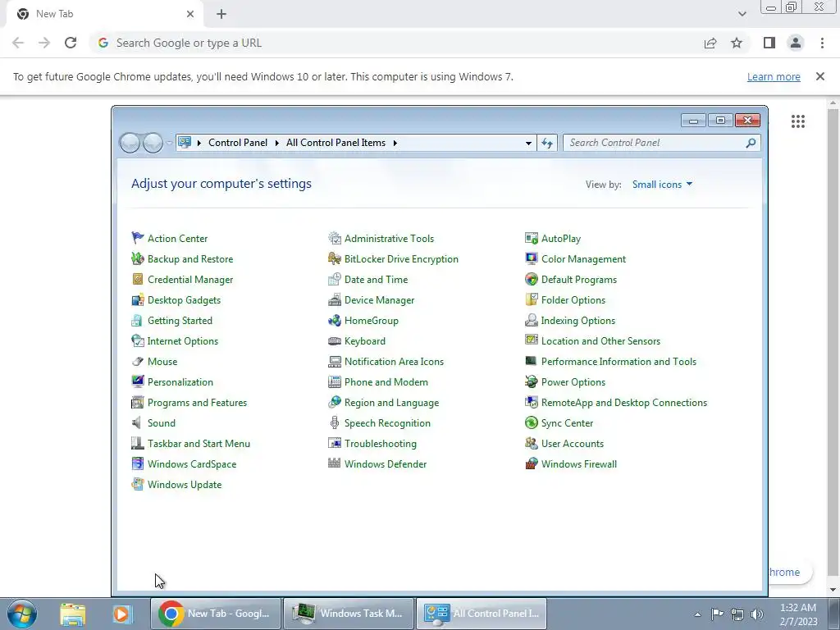Click the taskbar volume icon
Viewport: 840px width, 630px height.
[757, 614]
